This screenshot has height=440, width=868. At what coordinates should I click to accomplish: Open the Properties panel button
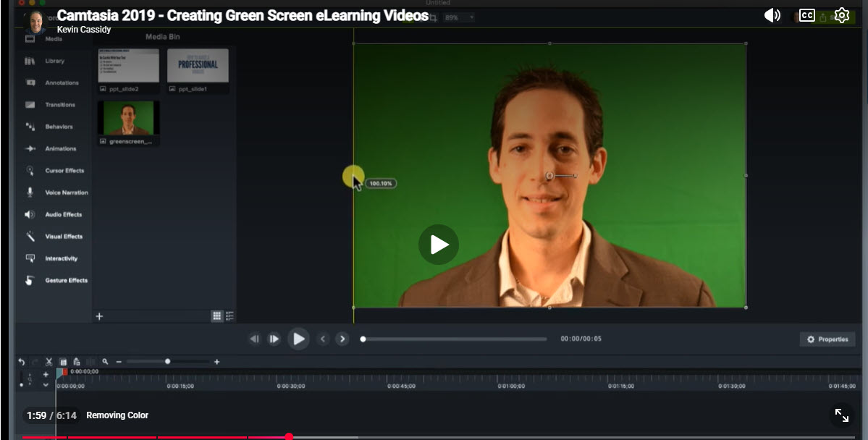827,339
